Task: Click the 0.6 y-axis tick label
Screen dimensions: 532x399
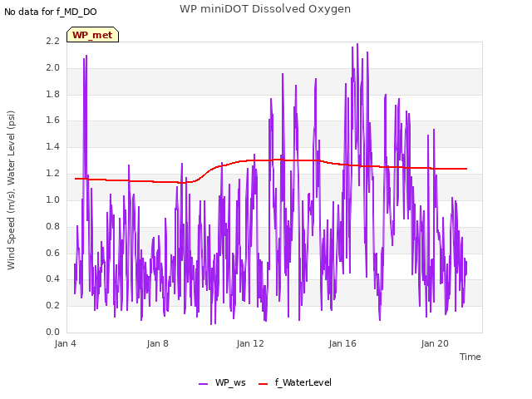Action: tap(52, 253)
